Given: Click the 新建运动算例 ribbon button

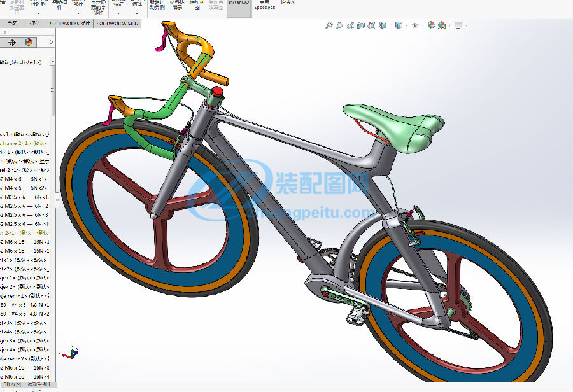Looking at the screenshot, I should tap(157, 5).
